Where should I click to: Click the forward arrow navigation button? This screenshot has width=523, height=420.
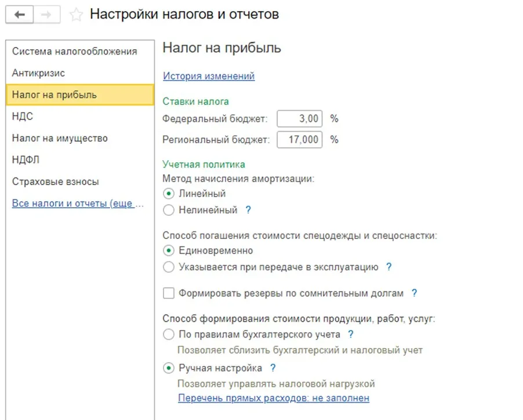pos(48,15)
